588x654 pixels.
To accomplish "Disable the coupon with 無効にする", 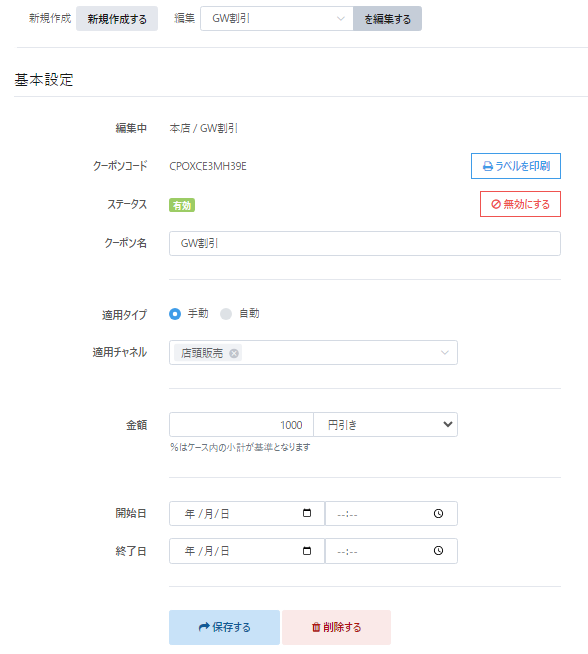I will [520, 204].
